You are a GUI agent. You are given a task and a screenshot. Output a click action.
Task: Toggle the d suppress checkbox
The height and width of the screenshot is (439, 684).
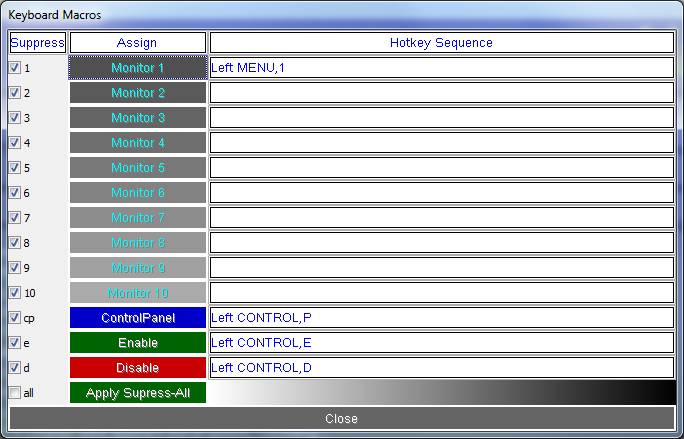coord(15,367)
